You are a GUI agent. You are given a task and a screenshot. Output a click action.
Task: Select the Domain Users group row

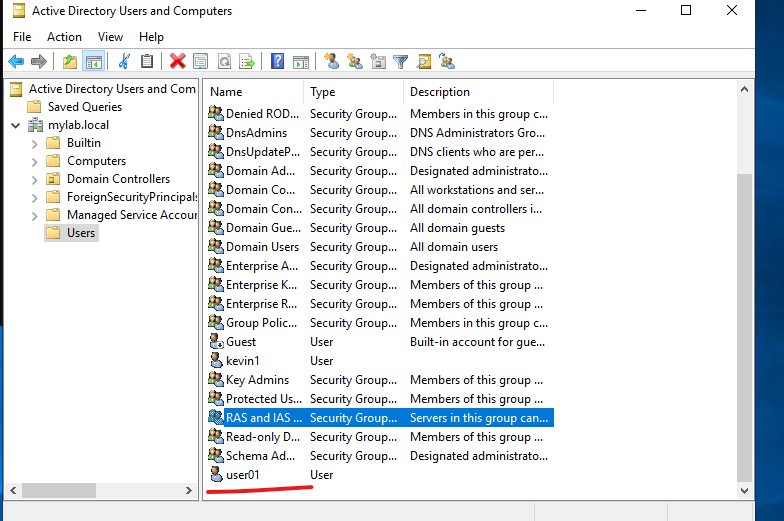point(380,246)
